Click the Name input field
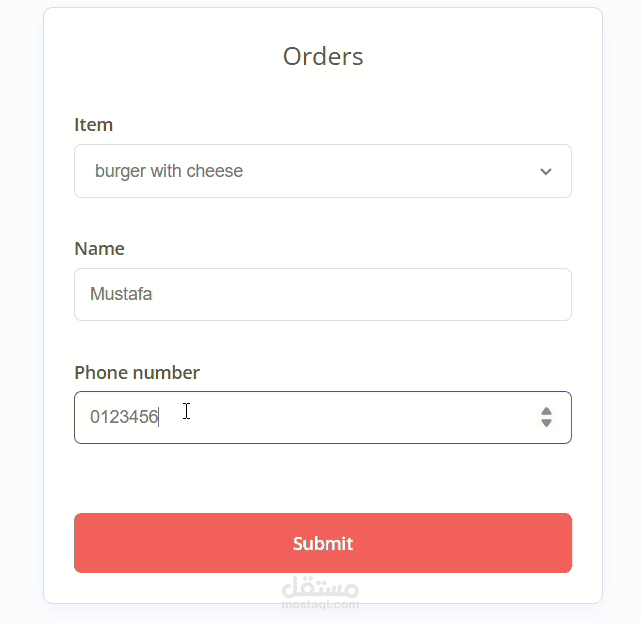Viewport: 641px width, 623px height. [x=322, y=294]
